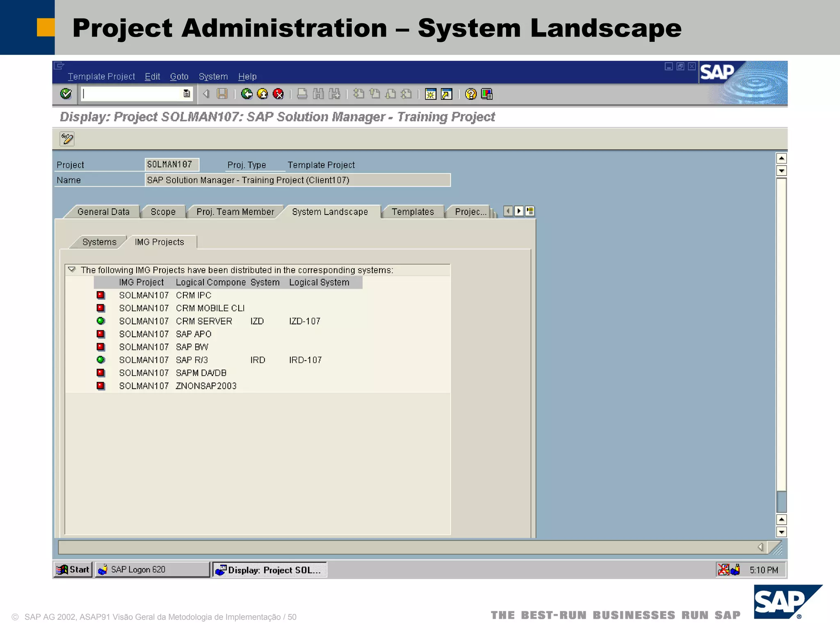840x630 pixels.
Task: Click red status icon for ZNONSAP2003
Action: coord(100,386)
